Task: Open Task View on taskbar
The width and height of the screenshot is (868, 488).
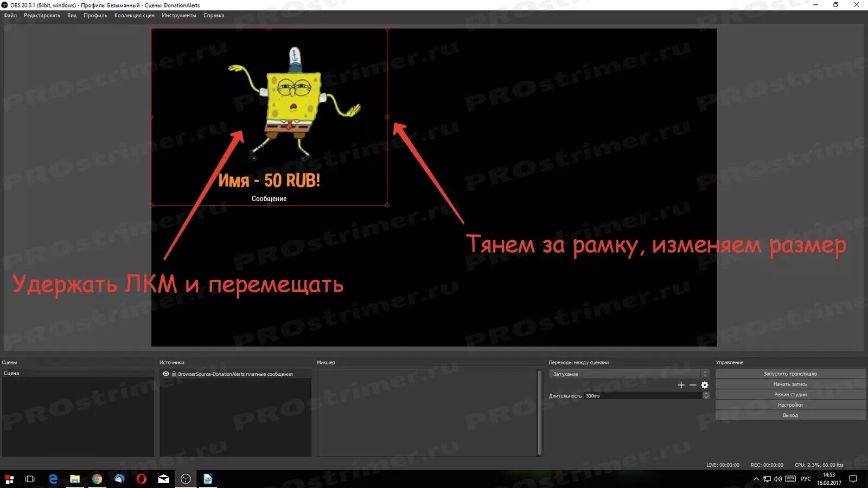Action: [30, 479]
